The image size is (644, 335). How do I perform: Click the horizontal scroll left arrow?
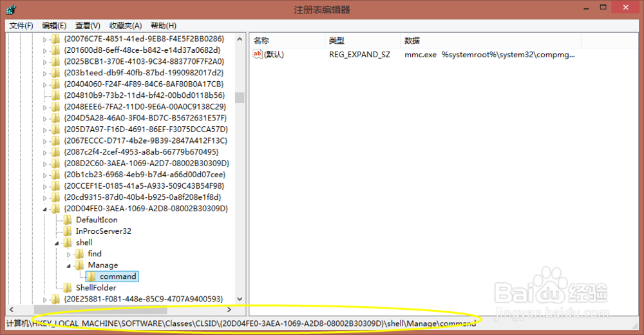coord(12,309)
